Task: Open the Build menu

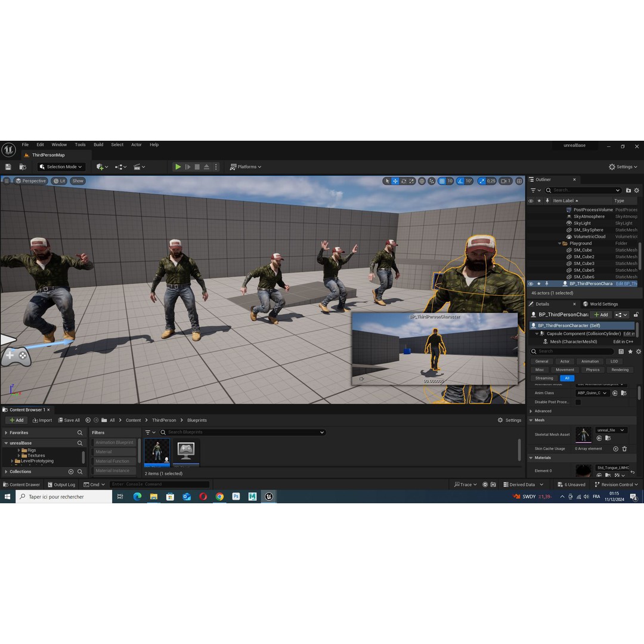Action: pyautogui.click(x=98, y=144)
